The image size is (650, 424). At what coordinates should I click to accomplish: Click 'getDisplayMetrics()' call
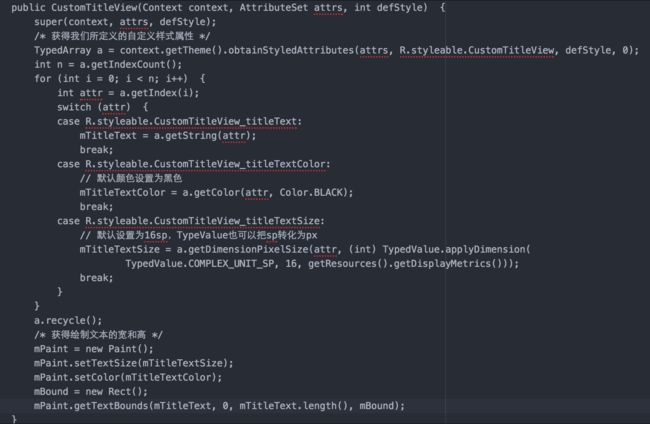tap(449, 264)
